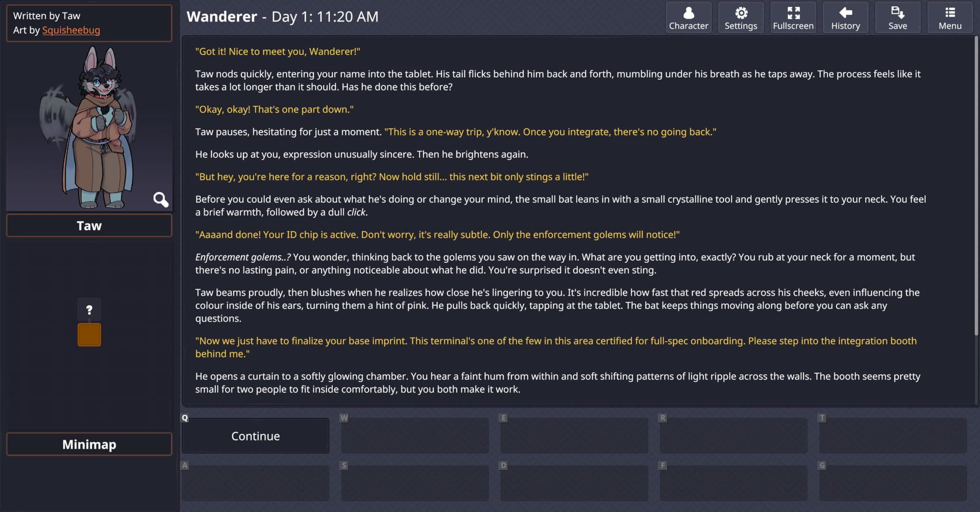Click the Taw name panel
Image resolution: width=980 pixels, height=512 pixels.
(x=89, y=226)
